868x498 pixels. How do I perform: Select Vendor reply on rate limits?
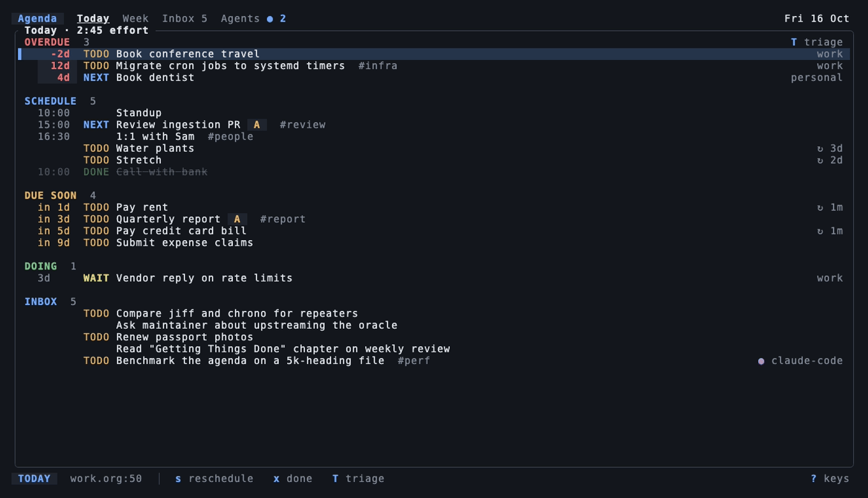434,278
